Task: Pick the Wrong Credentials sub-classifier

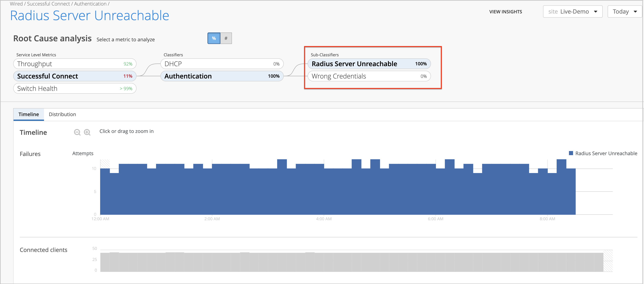Action: click(369, 76)
